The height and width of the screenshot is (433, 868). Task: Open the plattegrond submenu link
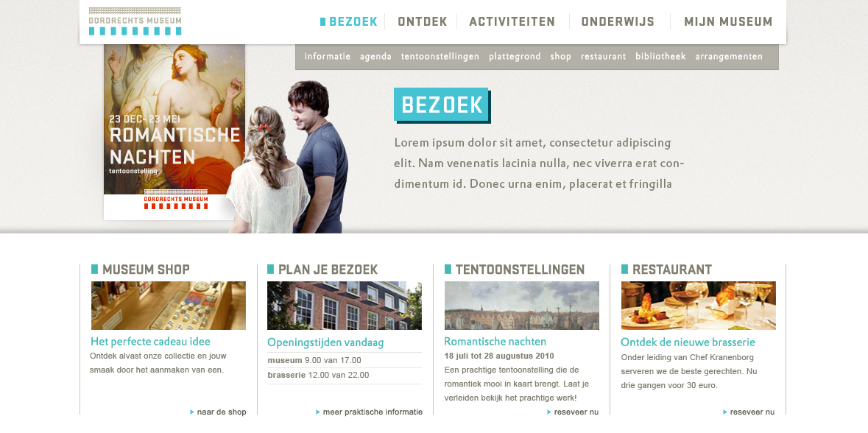515,57
